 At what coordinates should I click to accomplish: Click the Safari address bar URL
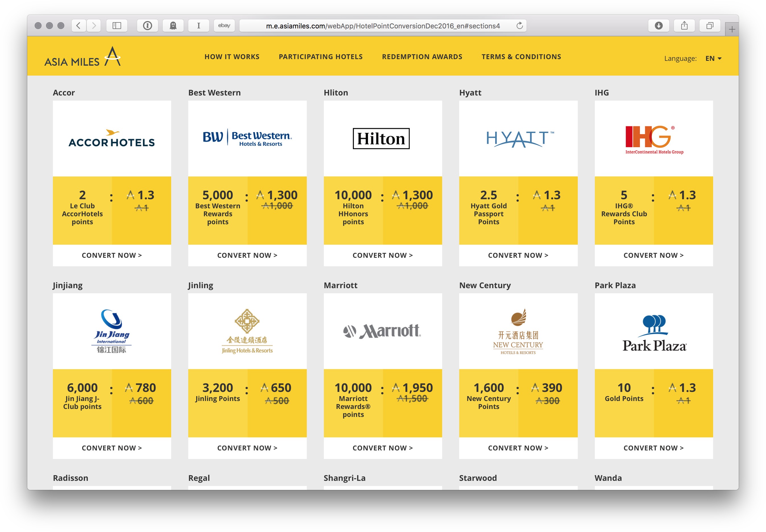tap(382, 26)
